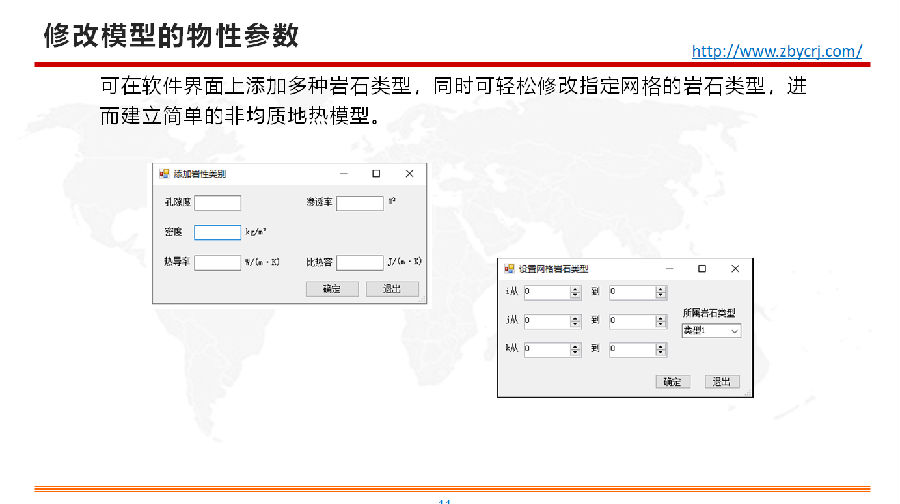Click the i row 到 end value spinner

(632, 293)
